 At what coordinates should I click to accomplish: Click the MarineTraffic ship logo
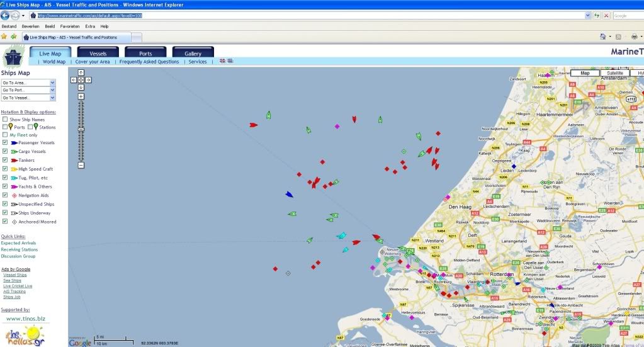[x=13, y=56]
